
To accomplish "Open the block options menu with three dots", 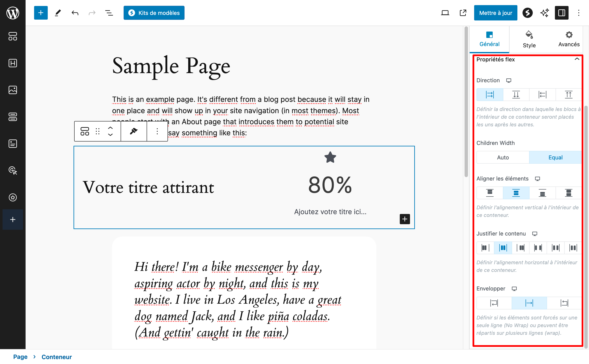I will (157, 131).
